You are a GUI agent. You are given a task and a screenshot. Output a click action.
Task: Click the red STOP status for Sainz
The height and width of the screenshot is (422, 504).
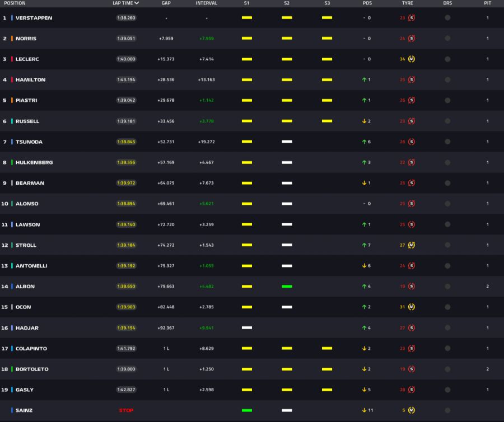[126, 410]
